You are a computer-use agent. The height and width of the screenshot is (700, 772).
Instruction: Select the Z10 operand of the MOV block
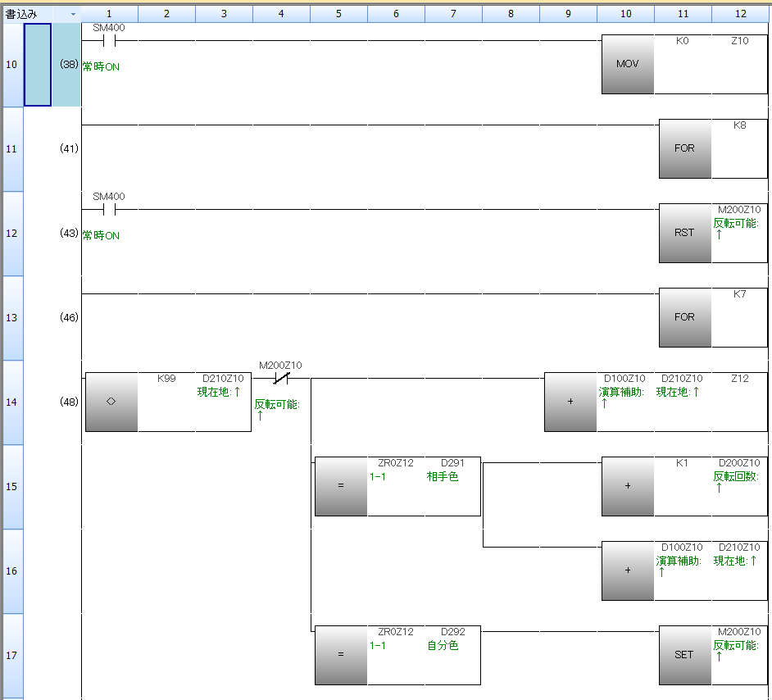739,40
